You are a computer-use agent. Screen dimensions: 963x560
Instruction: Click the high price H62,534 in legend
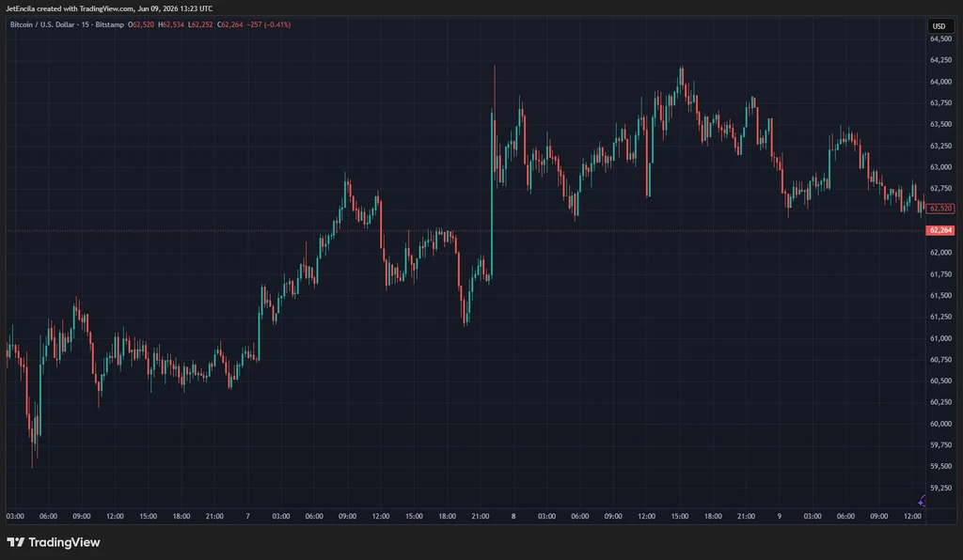pyautogui.click(x=171, y=25)
